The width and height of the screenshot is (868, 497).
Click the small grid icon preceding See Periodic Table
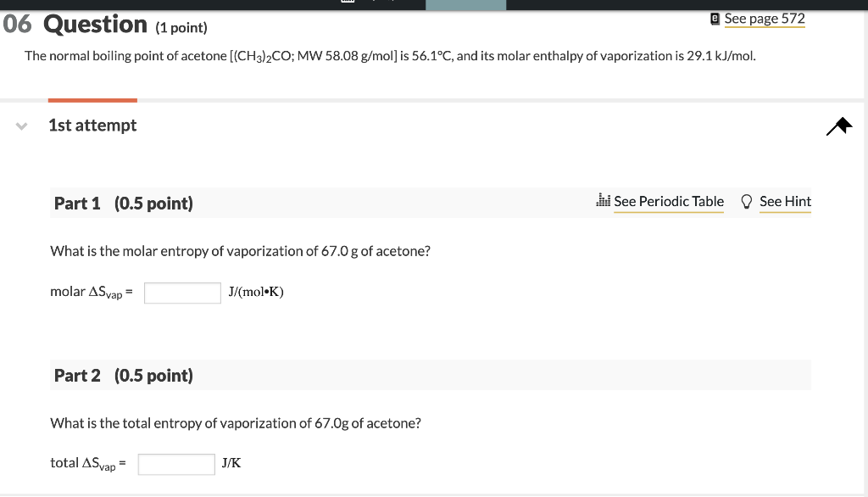pos(604,201)
